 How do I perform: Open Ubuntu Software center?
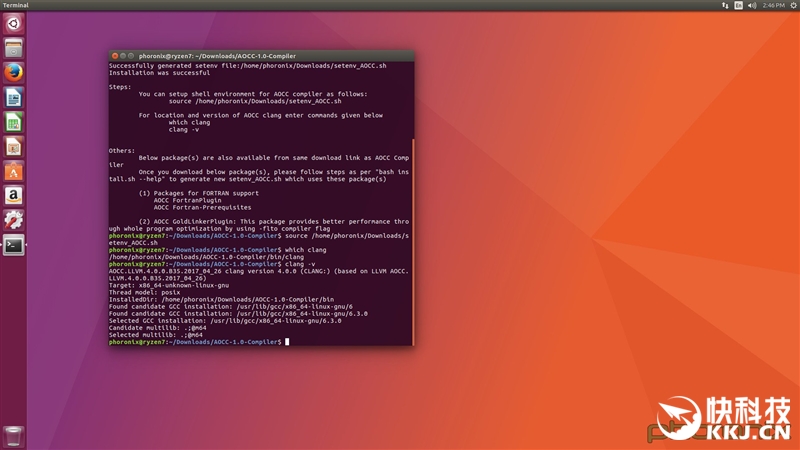[13, 171]
